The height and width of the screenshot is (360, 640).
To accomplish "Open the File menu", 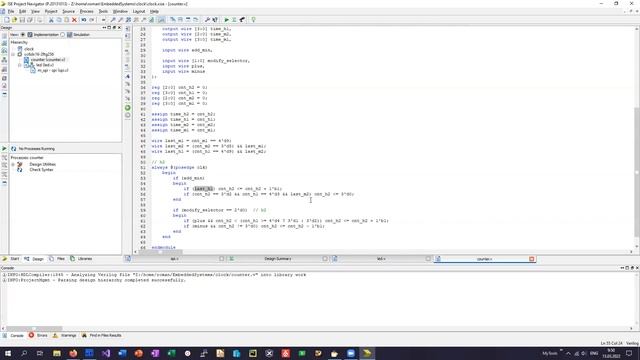I will (11, 11).
